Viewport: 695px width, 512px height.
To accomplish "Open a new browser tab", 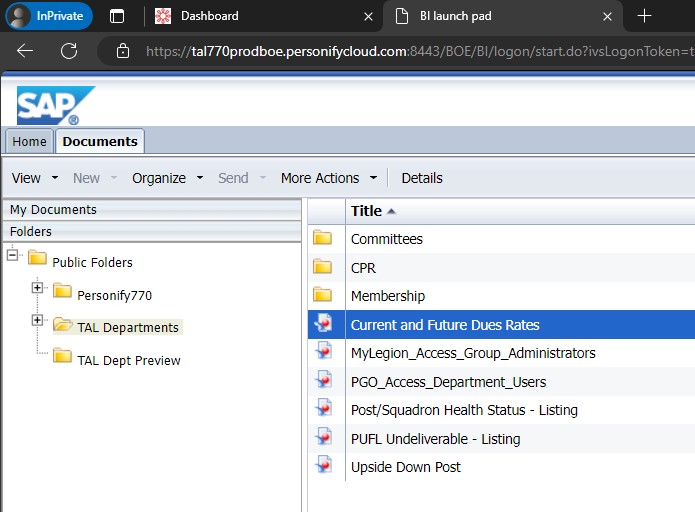I will point(644,16).
